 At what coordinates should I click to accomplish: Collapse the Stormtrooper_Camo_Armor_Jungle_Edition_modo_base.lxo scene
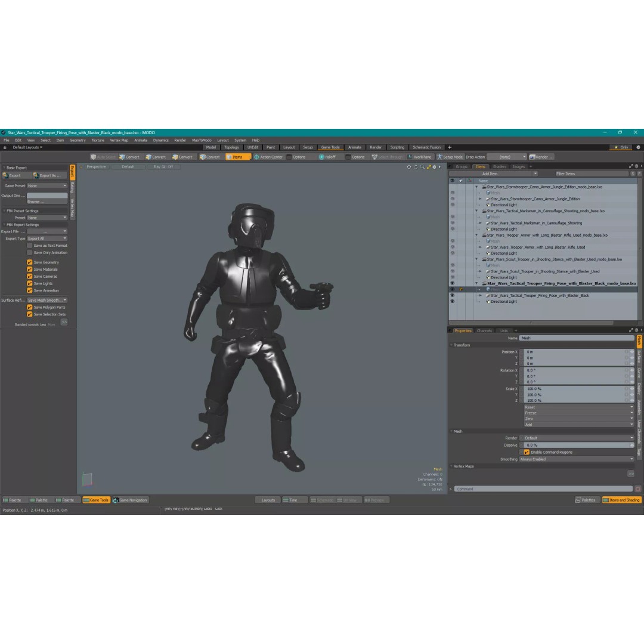[476, 187]
